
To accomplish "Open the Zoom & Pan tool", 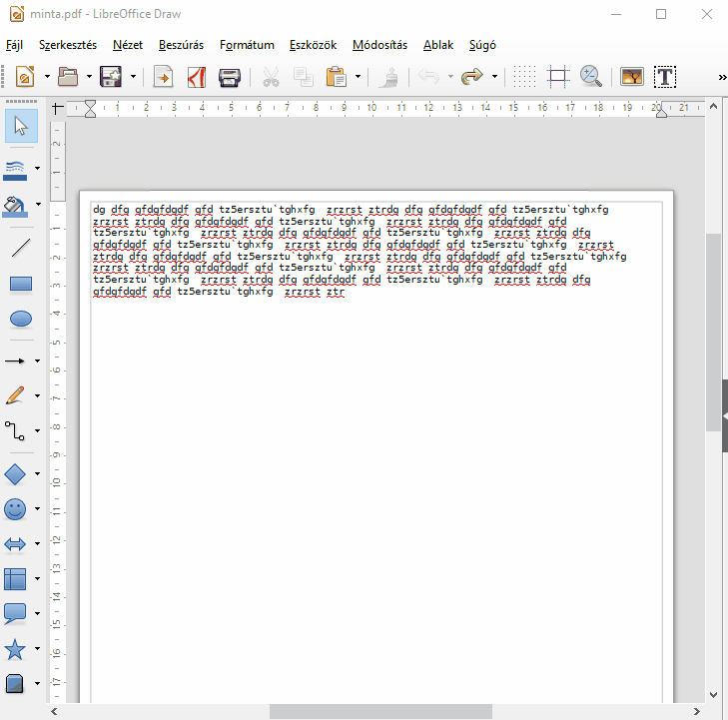I will (x=591, y=77).
